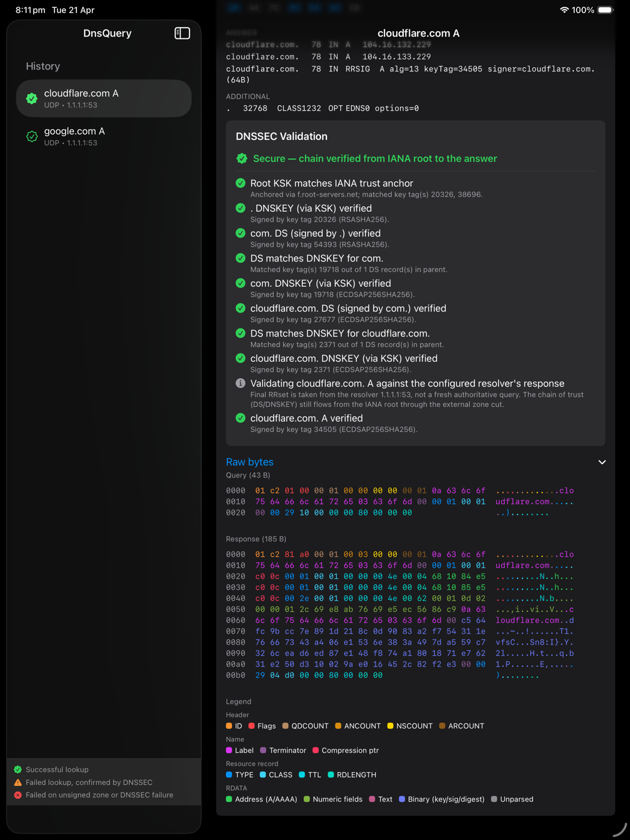Click the Numeric fields legend swatch
Viewport: 630px width, 840px height.
coord(307,799)
